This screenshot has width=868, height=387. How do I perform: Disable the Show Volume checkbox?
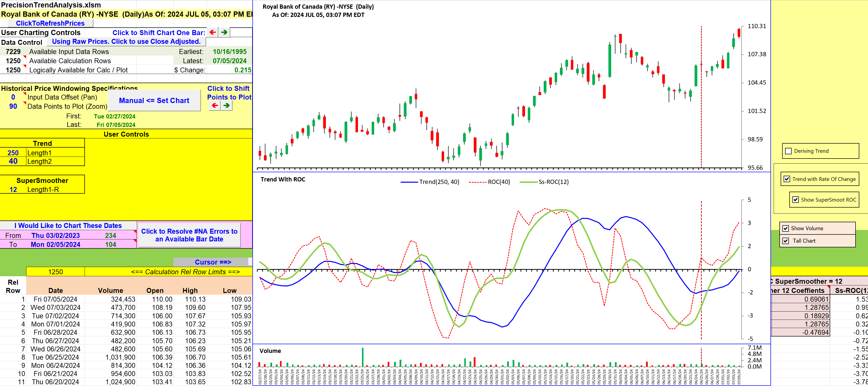(x=785, y=228)
